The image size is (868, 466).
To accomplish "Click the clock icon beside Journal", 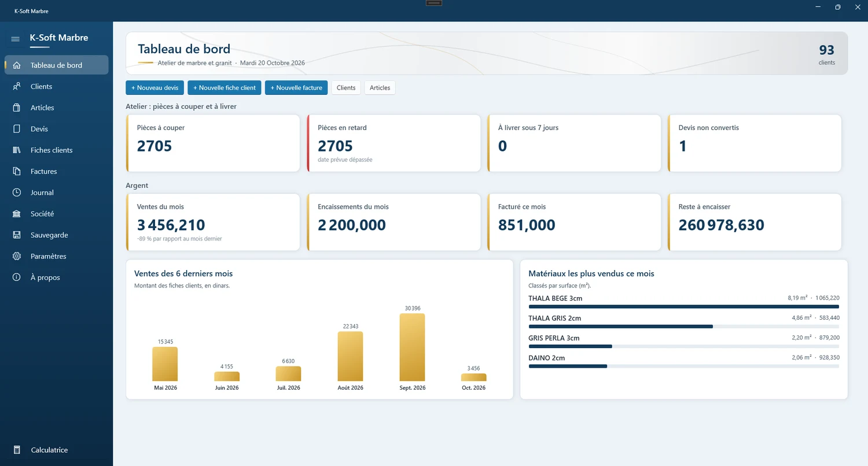I will [x=17, y=193].
